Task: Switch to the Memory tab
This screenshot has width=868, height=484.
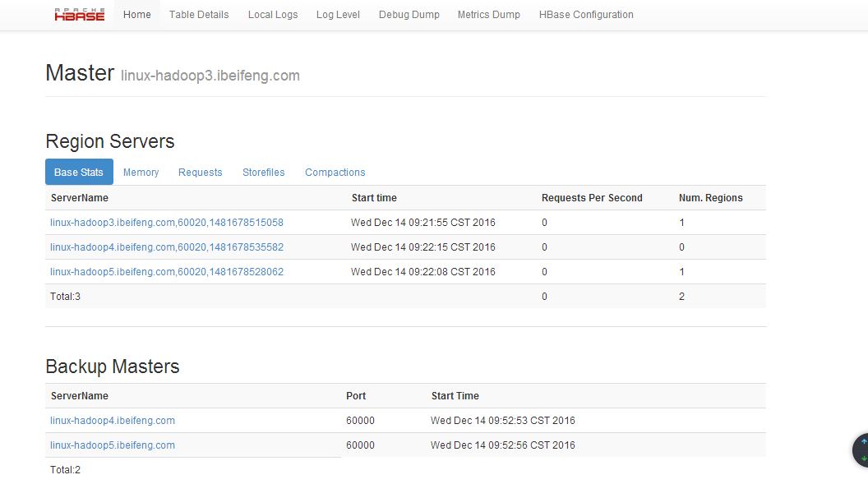Action: click(x=141, y=172)
